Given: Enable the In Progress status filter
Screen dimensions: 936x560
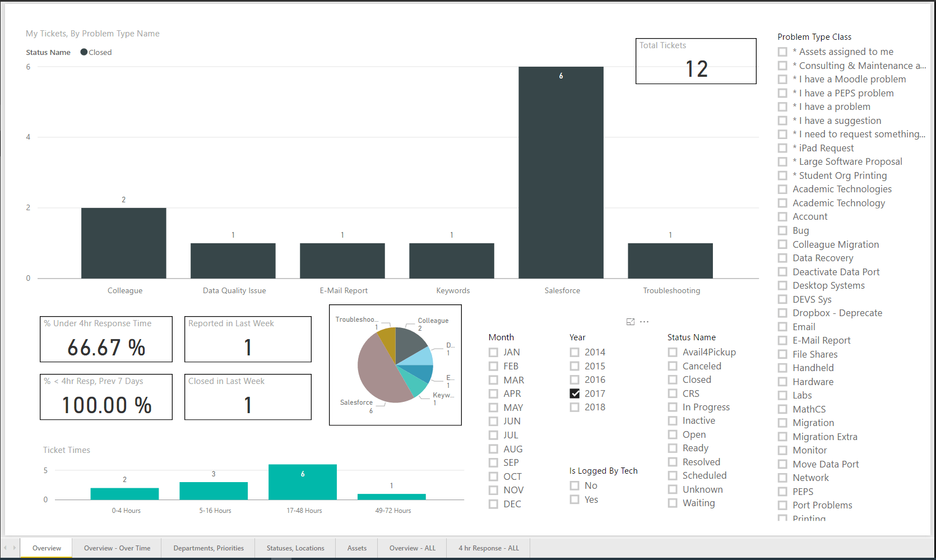Looking at the screenshot, I should tap(673, 407).
